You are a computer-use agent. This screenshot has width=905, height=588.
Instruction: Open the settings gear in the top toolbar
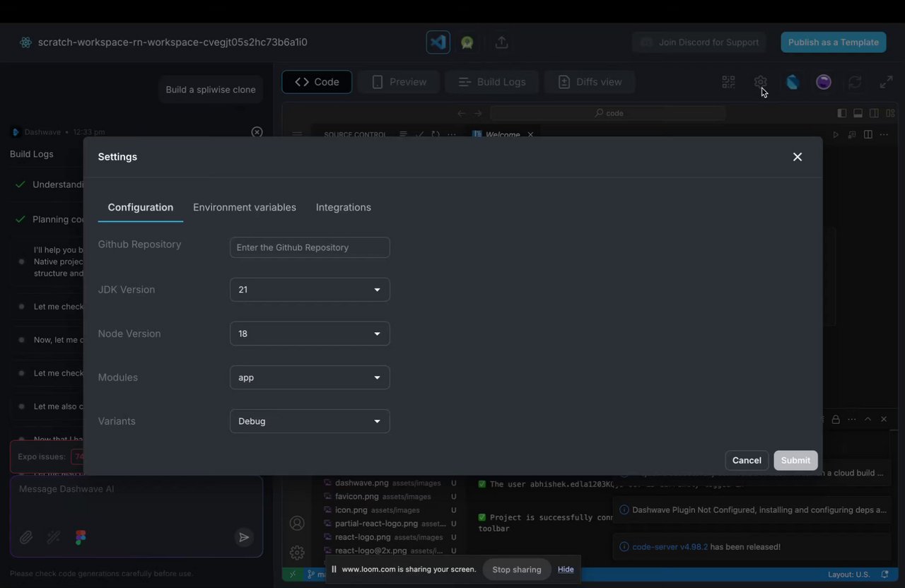point(760,82)
